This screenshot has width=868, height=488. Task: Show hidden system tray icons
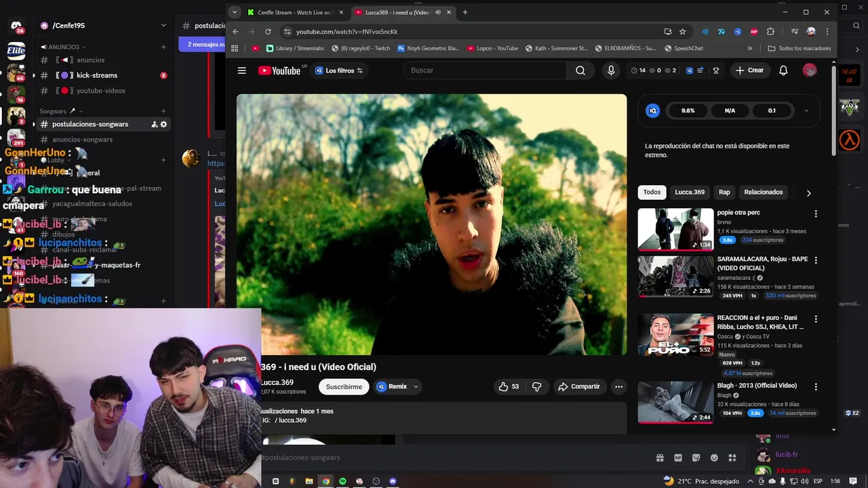click(750, 481)
